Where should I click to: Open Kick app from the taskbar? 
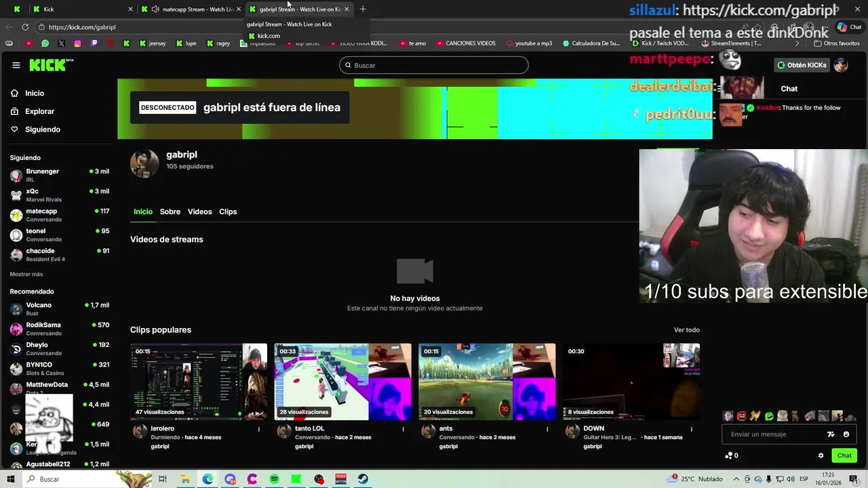click(296, 479)
